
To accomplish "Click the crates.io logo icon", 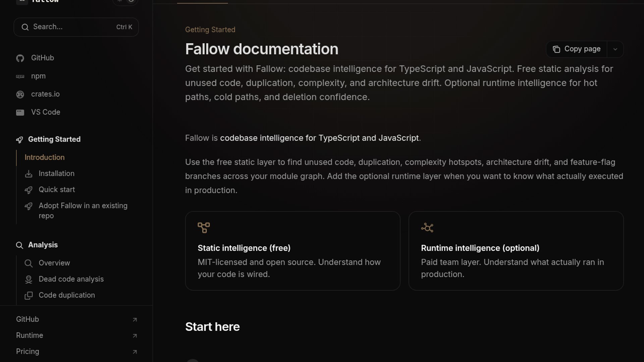I will point(20,95).
